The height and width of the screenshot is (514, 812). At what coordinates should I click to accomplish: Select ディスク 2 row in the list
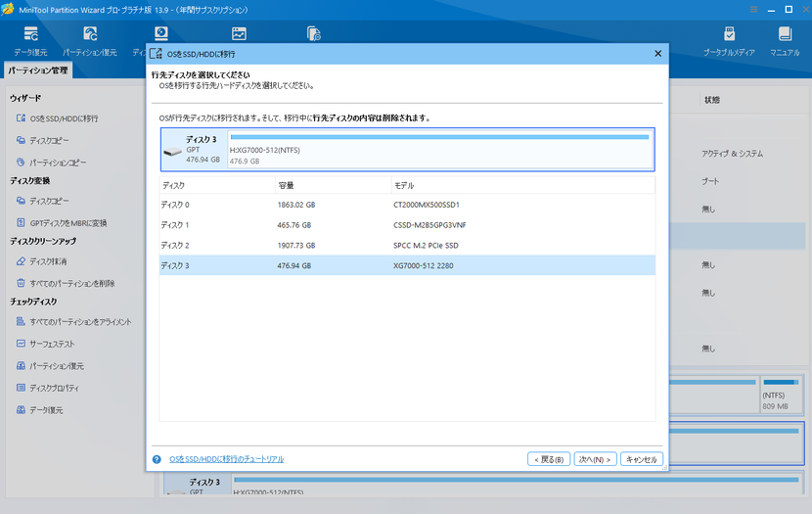(407, 245)
